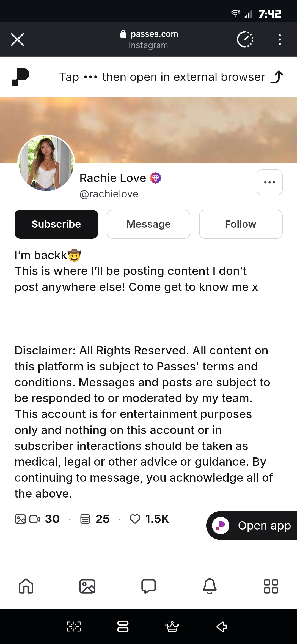Open the grid more menu tab
The image size is (297, 644).
[271, 586]
